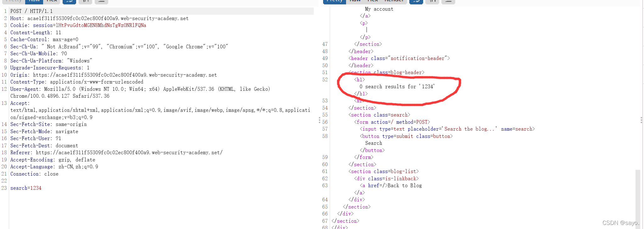Click the form action method=POST line

coord(392,122)
